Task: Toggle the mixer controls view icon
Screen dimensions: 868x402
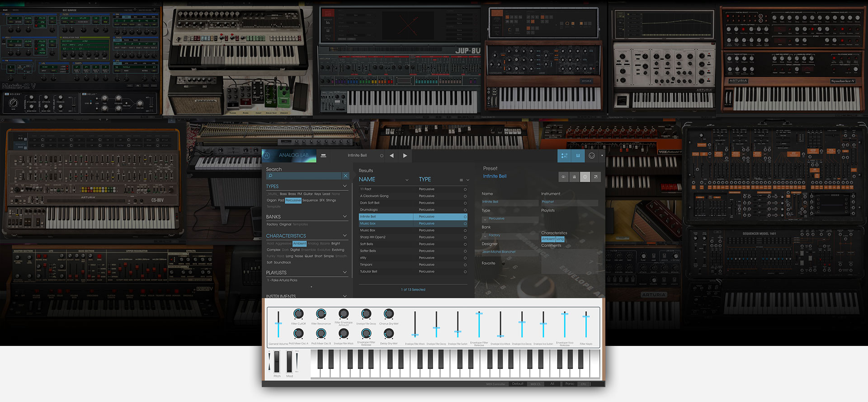Action: [x=564, y=156]
